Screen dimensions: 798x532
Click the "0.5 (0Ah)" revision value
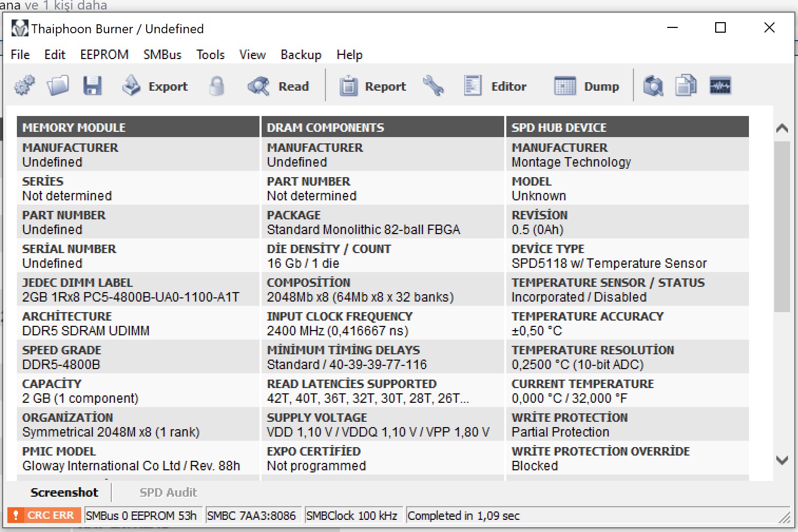tap(537, 229)
